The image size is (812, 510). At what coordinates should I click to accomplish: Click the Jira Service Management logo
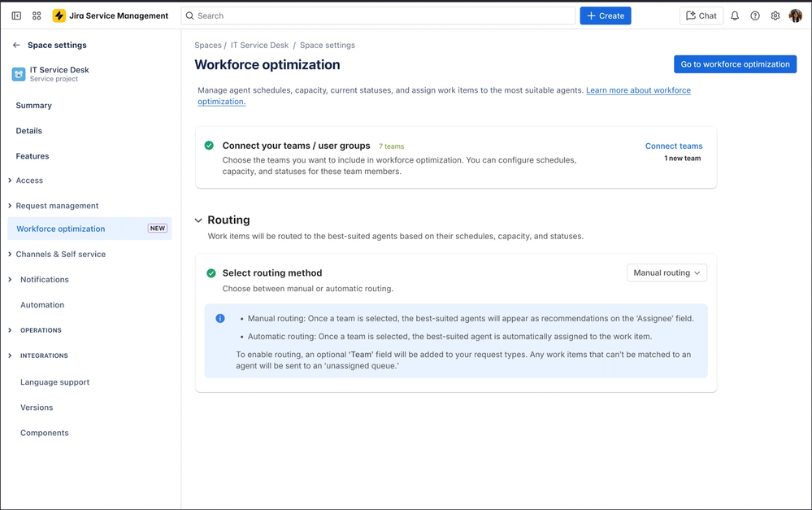point(59,15)
